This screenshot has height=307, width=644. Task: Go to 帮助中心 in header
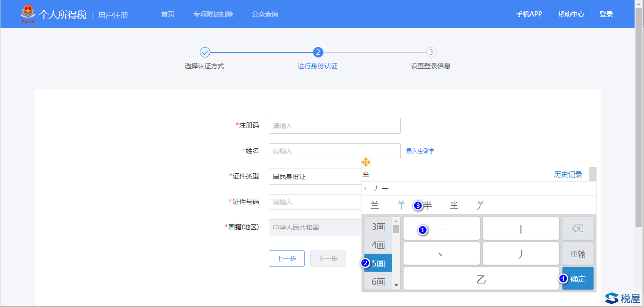pos(571,14)
